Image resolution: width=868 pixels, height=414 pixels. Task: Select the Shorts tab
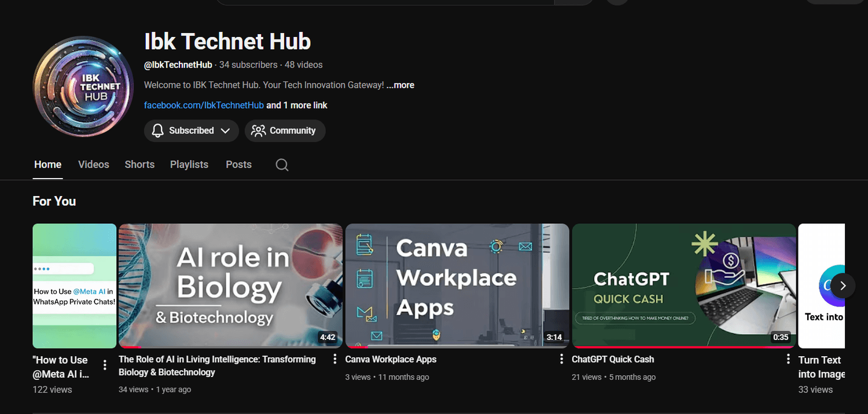(139, 164)
